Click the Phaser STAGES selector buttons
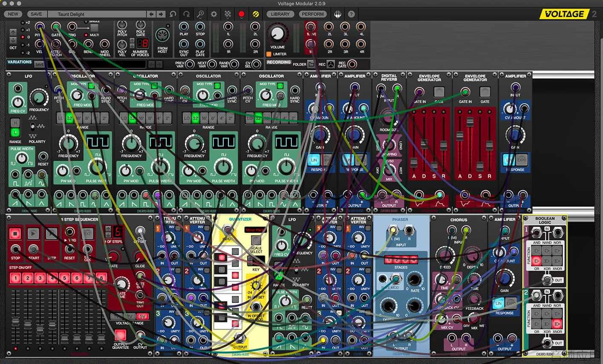The image size is (603, 364). tap(401, 259)
